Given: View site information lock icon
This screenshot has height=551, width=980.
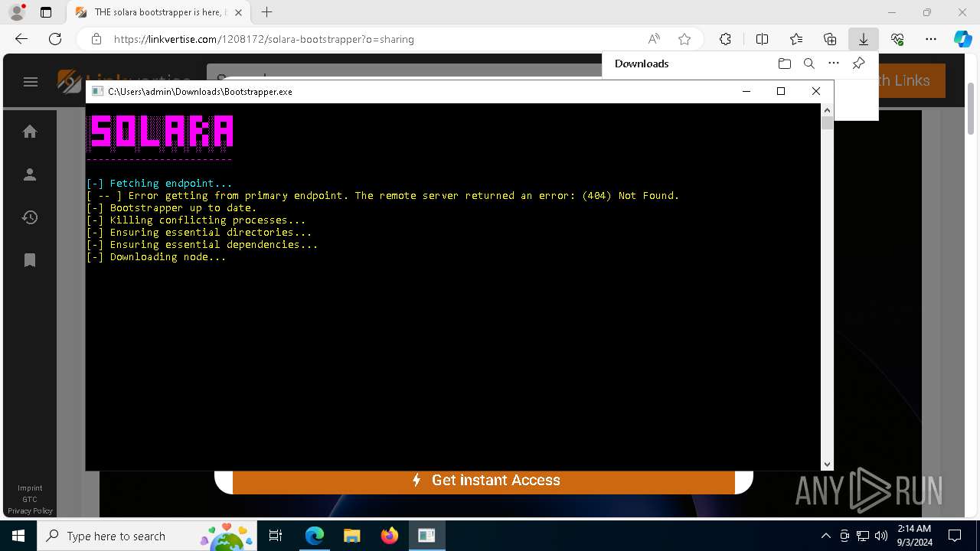Looking at the screenshot, I should pos(96,39).
